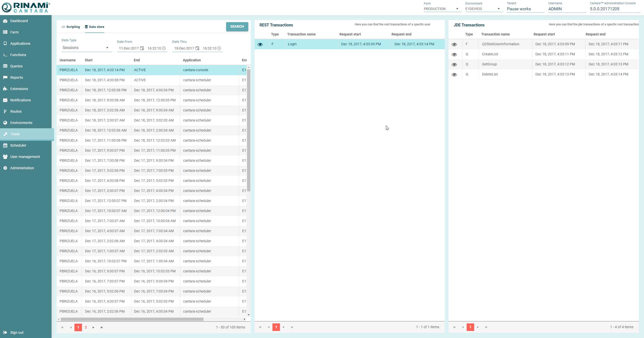The image size is (644, 338).
Task: Open the Dashboard sidebar icon
Action: click(5, 21)
